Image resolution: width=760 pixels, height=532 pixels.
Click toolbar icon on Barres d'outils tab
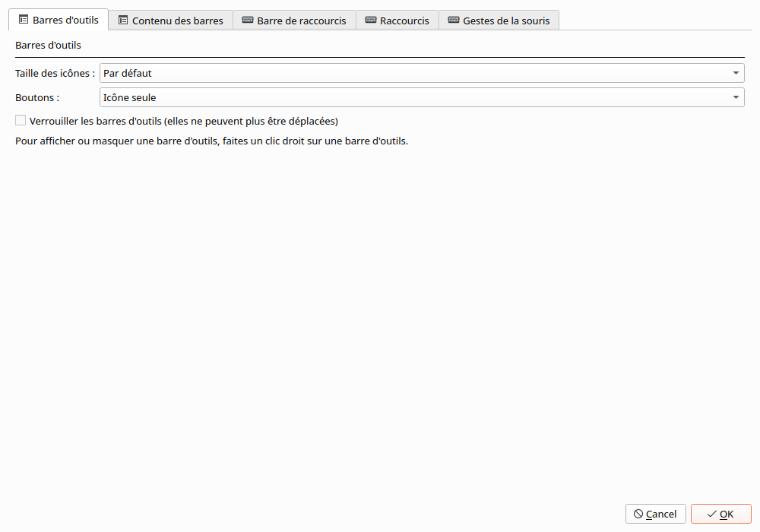click(x=24, y=20)
